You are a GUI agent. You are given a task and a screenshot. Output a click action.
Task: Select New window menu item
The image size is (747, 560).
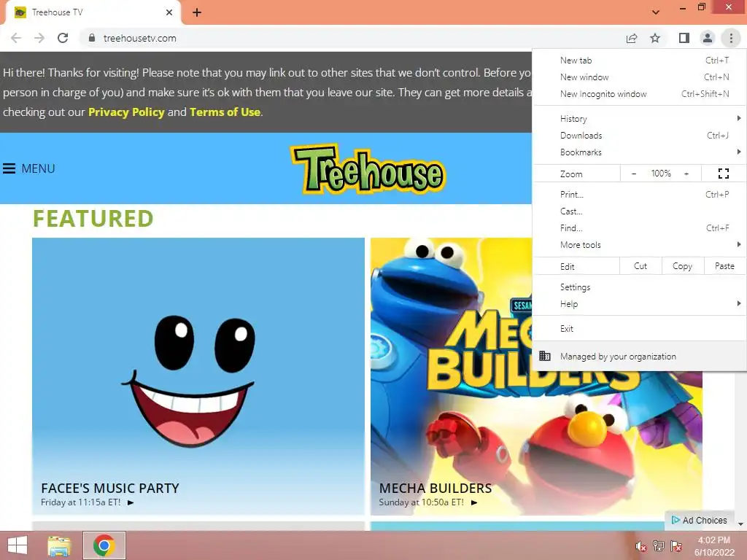639,77
